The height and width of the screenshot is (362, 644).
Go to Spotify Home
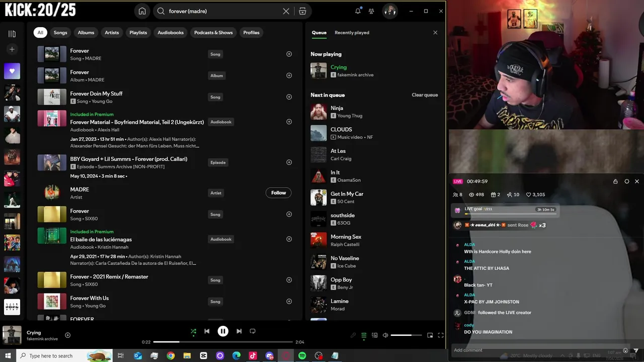click(142, 11)
